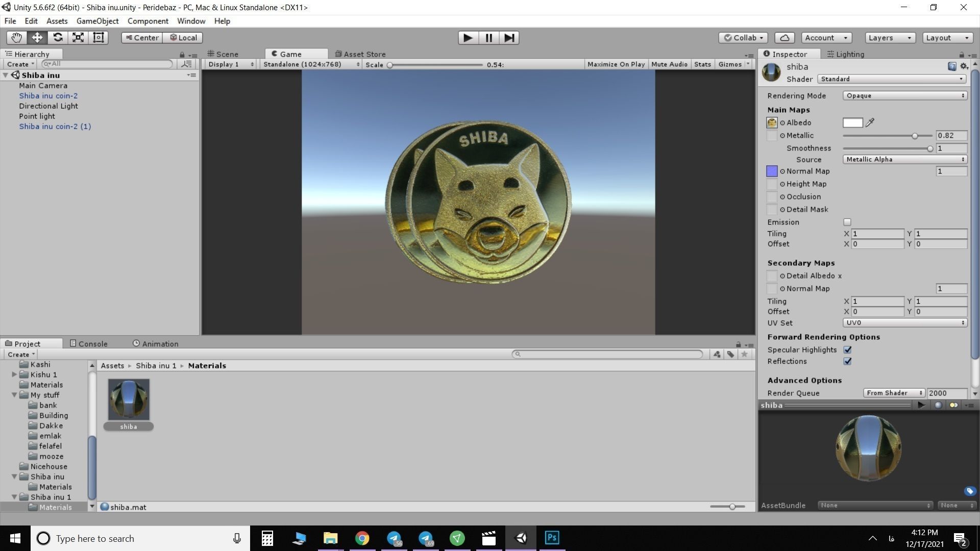Toggle Local handle rotation
980x551 pixels.
point(183,38)
